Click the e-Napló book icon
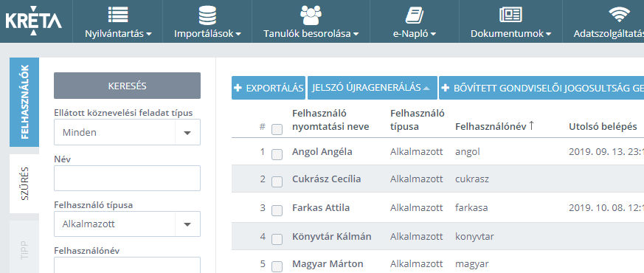Image resolution: width=644 pixels, height=273 pixels. (x=414, y=15)
